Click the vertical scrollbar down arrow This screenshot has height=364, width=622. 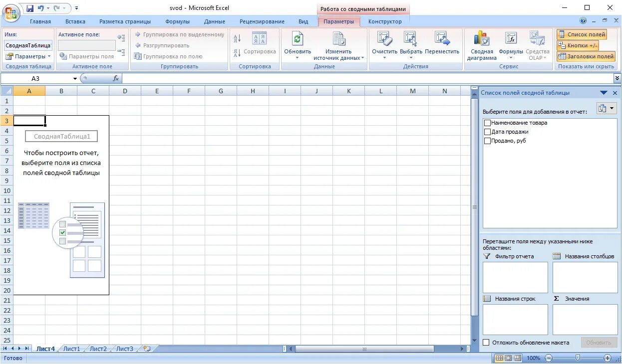tap(474, 340)
